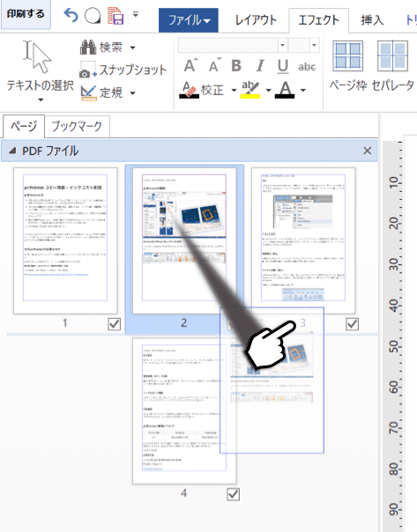Viewport: 417px width, 532px height.
Task: Open the highlighter color dropdown arrow
Action: point(269,90)
